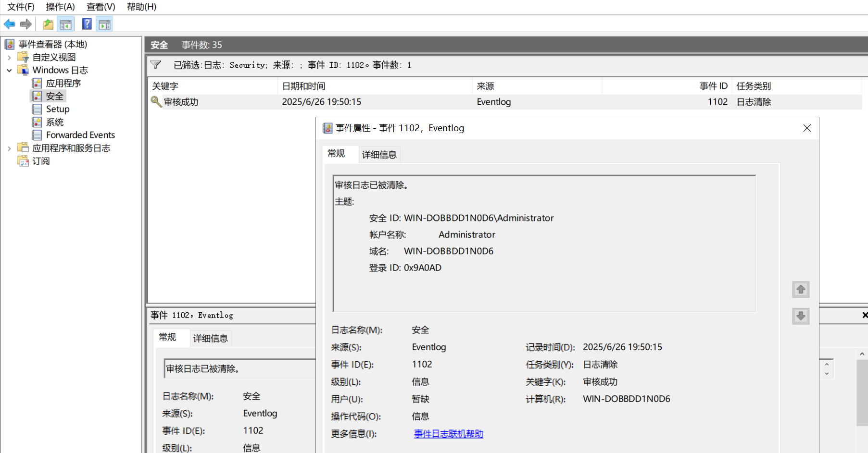Screen dimensions: 868x453
Task: Open the 事件日志联机帮助 link
Action: click(x=448, y=434)
